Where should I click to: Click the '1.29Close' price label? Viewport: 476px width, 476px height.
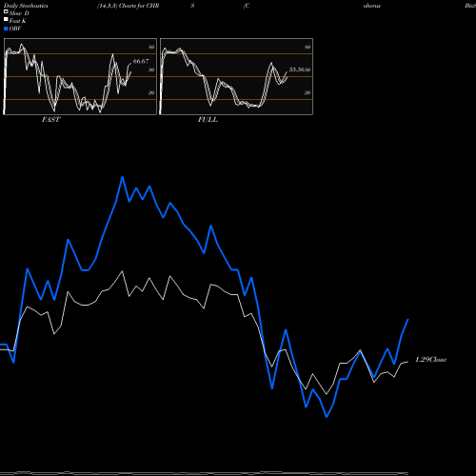click(431, 360)
